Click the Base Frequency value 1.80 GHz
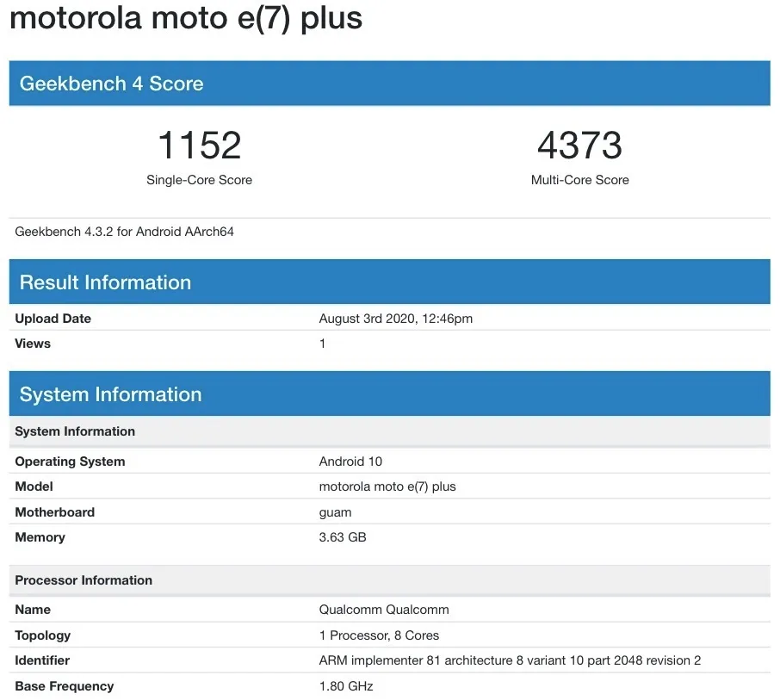780x700 pixels. point(346,686)
